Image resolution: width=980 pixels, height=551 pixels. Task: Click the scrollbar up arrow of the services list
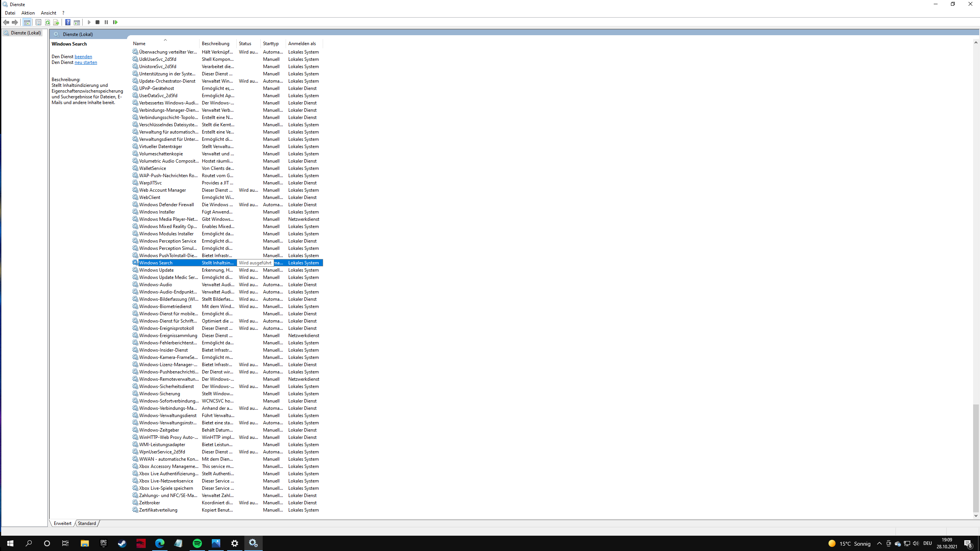976,42
